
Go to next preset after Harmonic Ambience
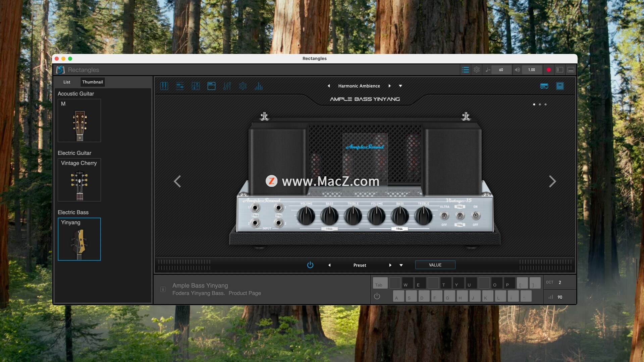(389, 86)
